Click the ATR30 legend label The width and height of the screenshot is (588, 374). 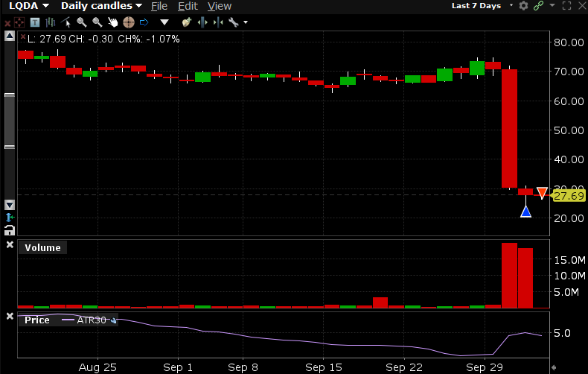(92, 320)
